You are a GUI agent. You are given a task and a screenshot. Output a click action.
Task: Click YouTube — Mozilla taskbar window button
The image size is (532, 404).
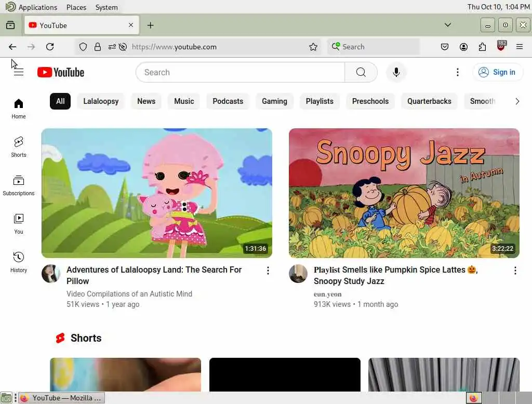[x=62, y=398]
